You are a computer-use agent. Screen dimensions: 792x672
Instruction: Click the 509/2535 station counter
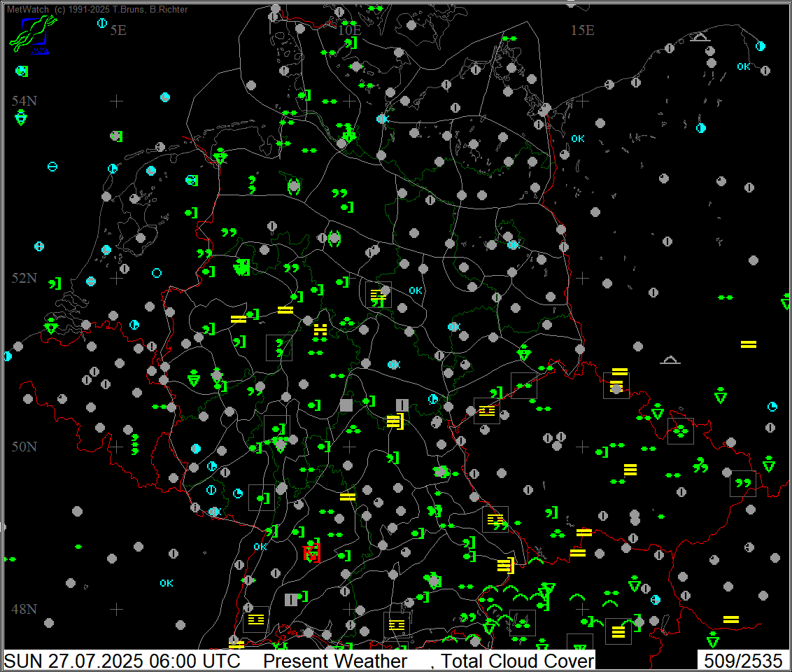point(743,661)
